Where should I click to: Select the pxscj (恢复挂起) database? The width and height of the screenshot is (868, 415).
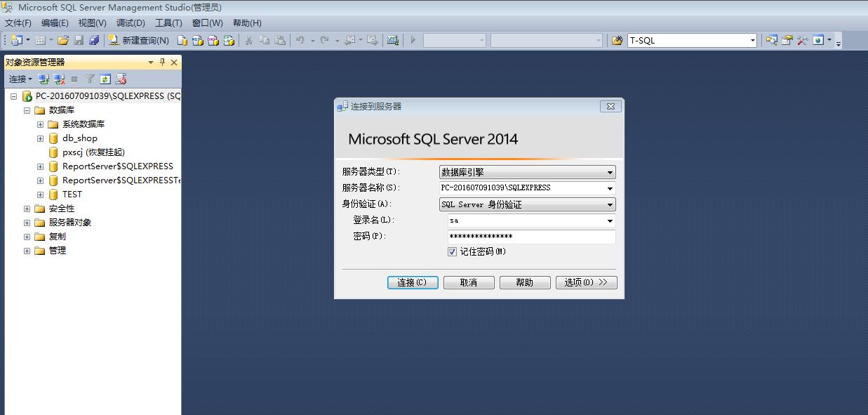point(93,152)
